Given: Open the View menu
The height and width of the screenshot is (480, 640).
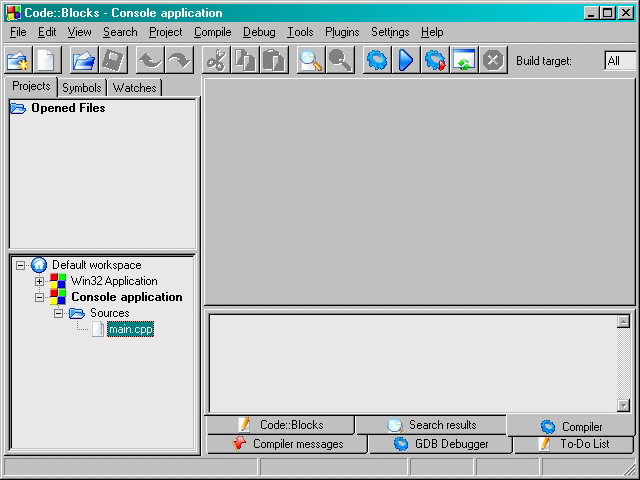Looking at the screenshot, I should [x=79, y=32].
